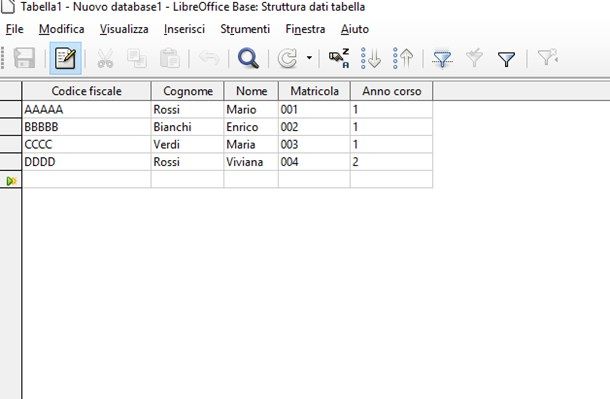Select the new-record row marker

11,181
